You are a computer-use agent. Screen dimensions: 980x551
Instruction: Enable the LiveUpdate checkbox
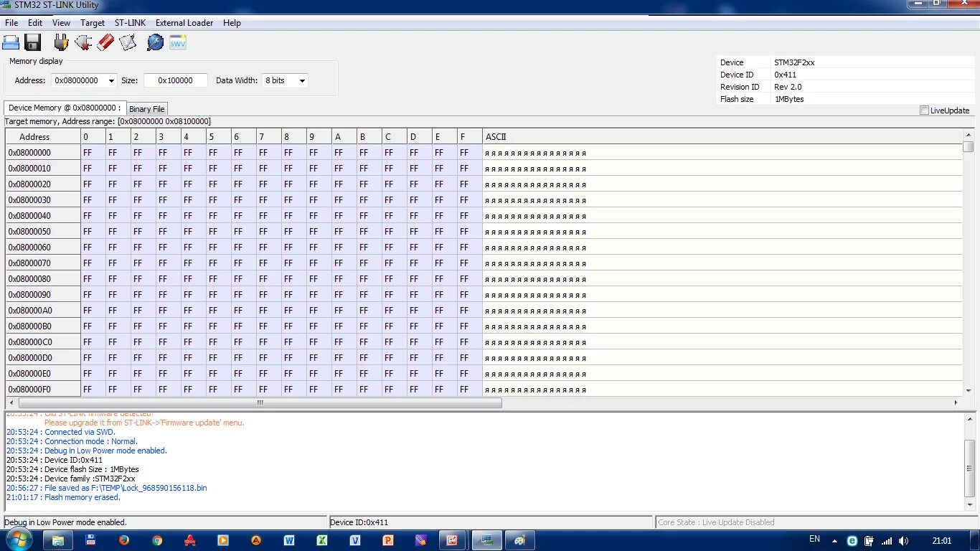coord(924,110)
